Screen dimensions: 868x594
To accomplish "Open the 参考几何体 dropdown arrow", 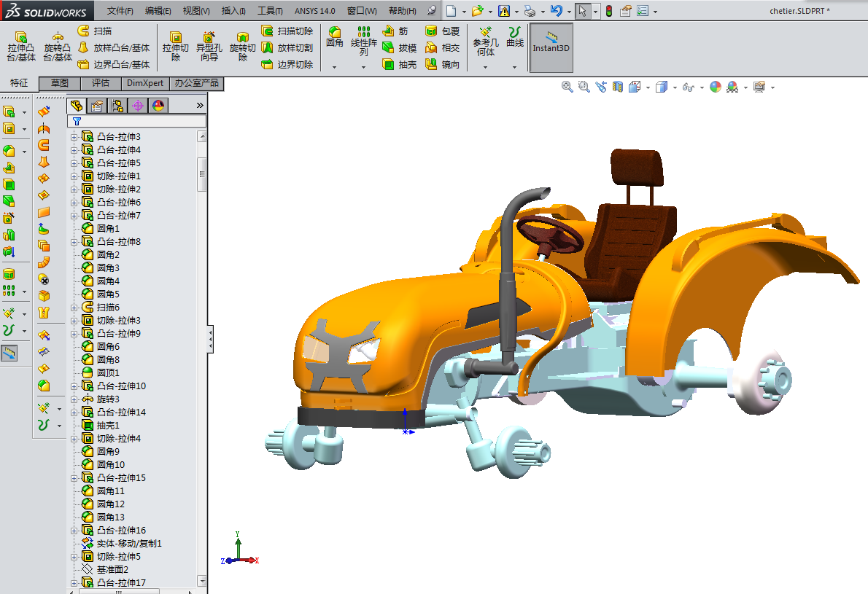I will (x=485, y=67).
